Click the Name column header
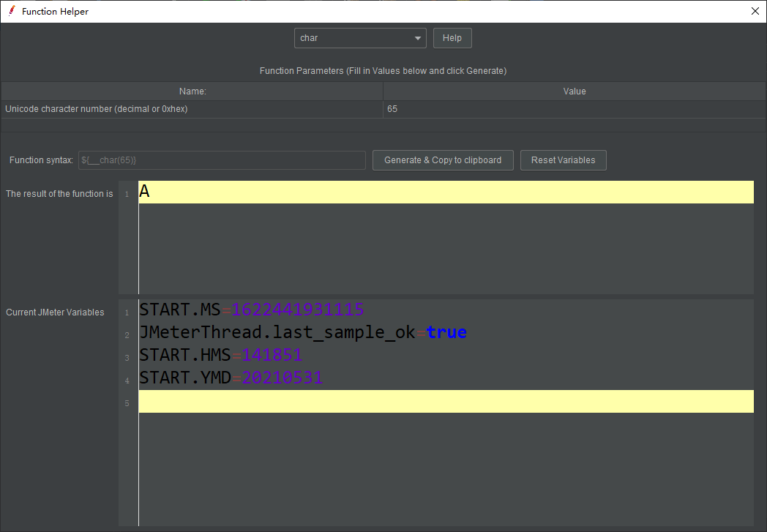 coord(192,91)
